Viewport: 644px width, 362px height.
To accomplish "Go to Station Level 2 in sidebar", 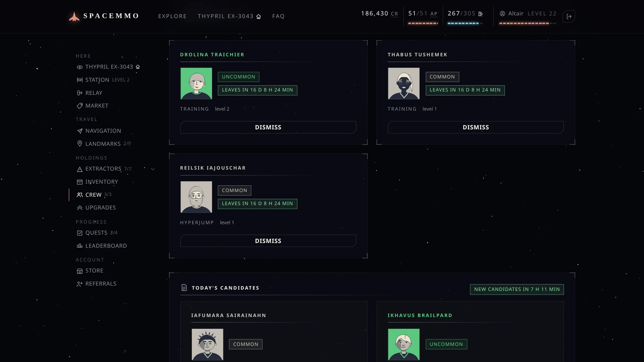I will pyautogui.click(x=103, y=80).
